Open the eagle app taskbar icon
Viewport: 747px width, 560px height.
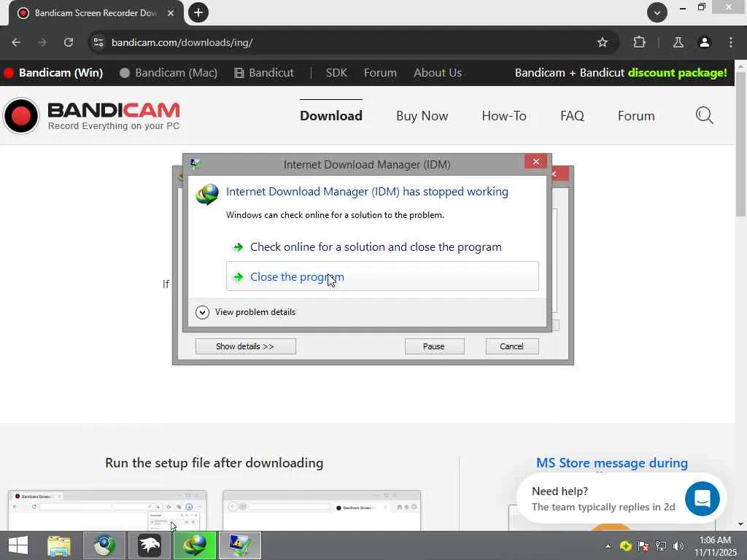149,545
